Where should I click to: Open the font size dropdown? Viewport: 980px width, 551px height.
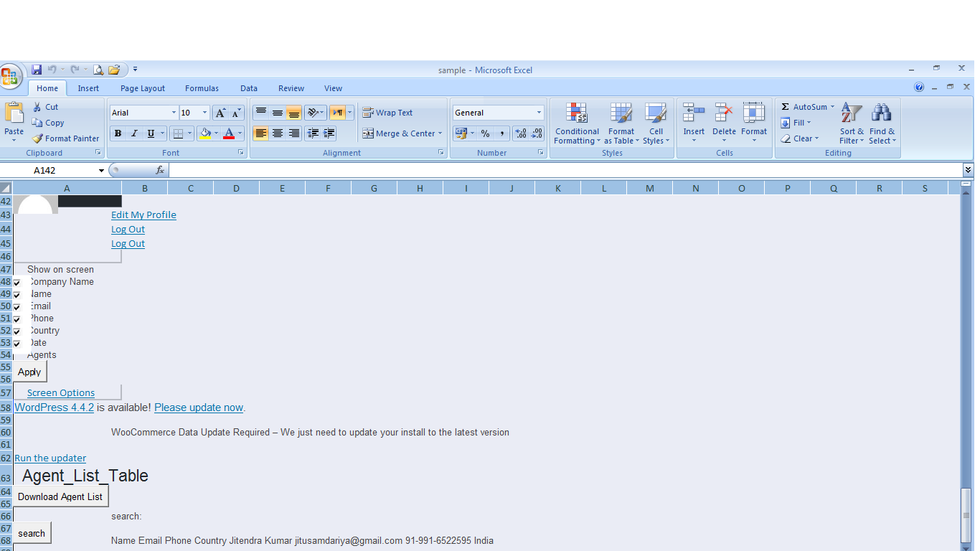coord(204,113)
